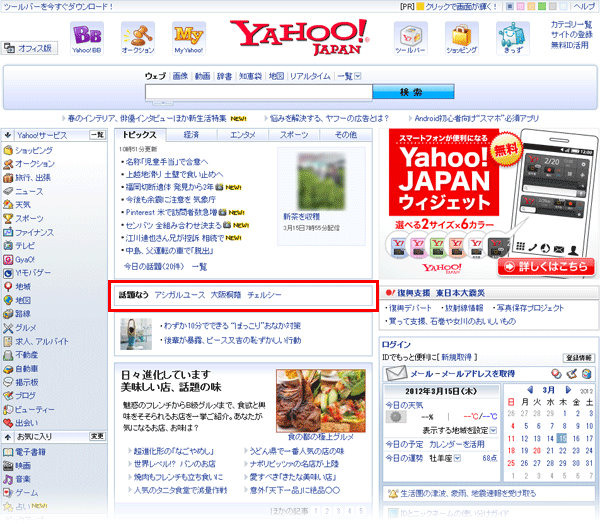The width and height of the screenshot is (600, 524).
Task: Click the bell icon beside disaster alert link
Action: point(393,494)
